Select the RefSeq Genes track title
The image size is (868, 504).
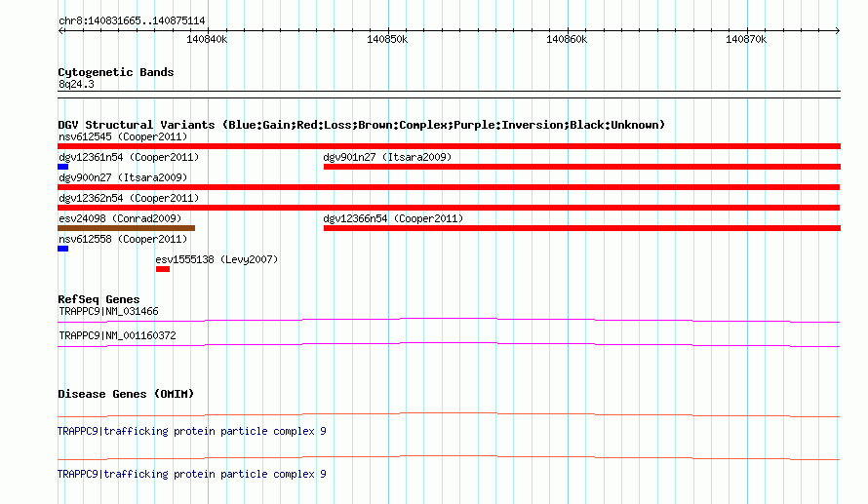point(99,299)
